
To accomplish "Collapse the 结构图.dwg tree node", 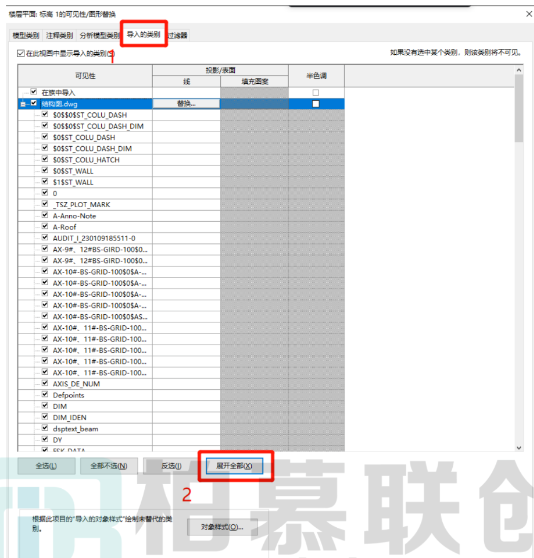I will [x=23, y=104].
